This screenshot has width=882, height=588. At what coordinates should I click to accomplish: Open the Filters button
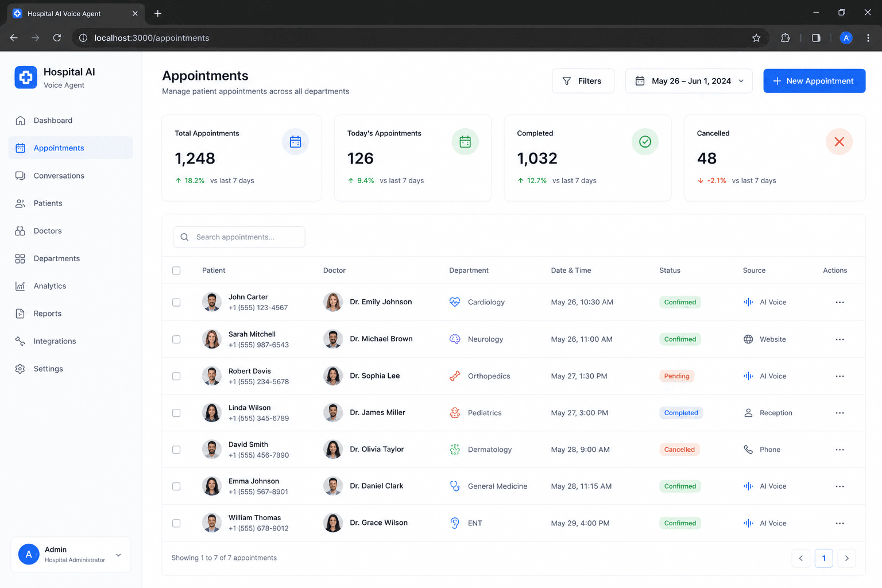583,81
